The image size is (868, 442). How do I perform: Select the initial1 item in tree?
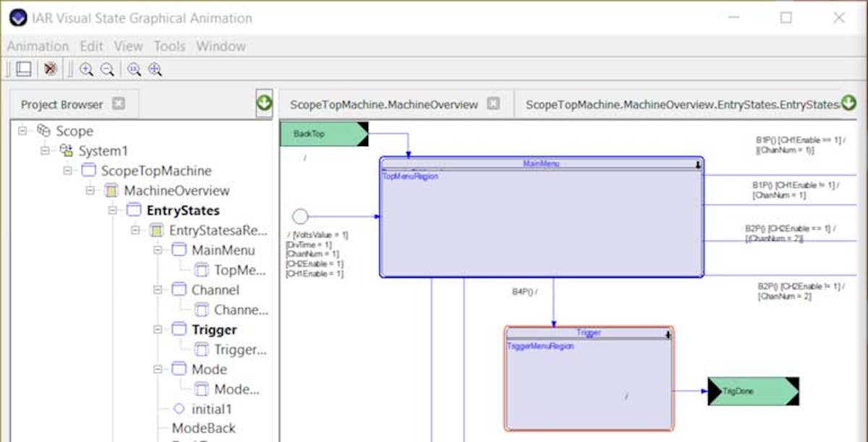point(211,409)
